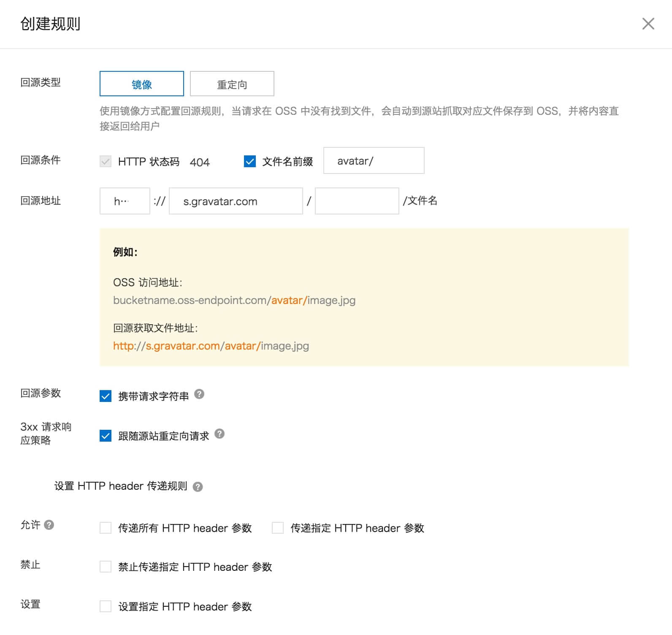The image size is (672, 635).
Task: Click the HTTP 状态码 404 checkbox
Action: (x=106, y=161)
